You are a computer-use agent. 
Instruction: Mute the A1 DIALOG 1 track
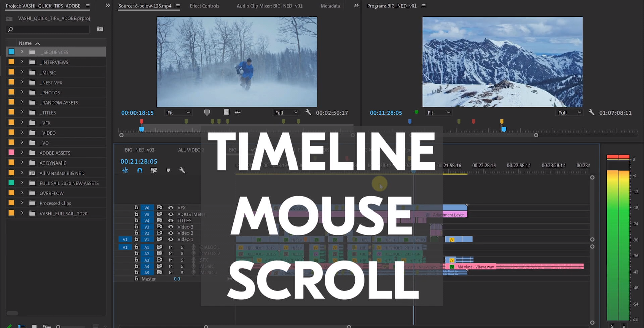pos(171,247)
